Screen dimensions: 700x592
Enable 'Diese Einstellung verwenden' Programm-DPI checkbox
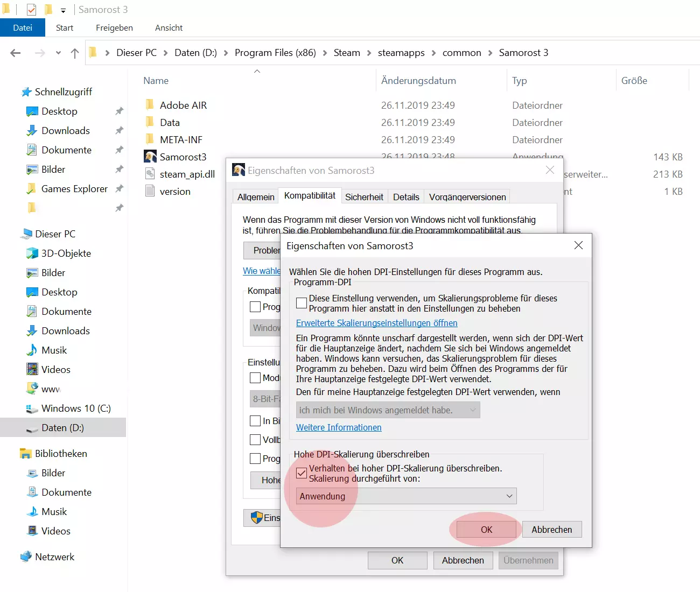[x=302, y=303]
